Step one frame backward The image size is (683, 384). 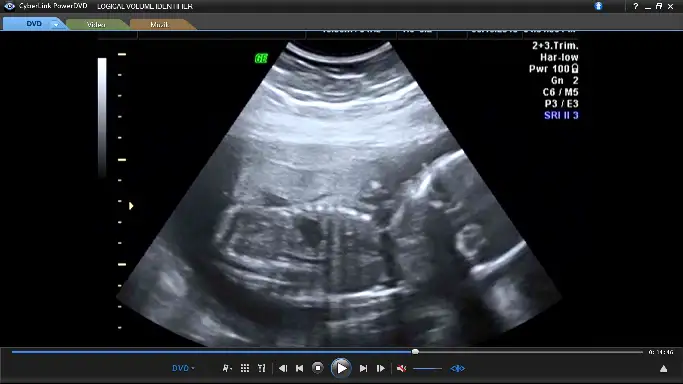coord(283,368)
